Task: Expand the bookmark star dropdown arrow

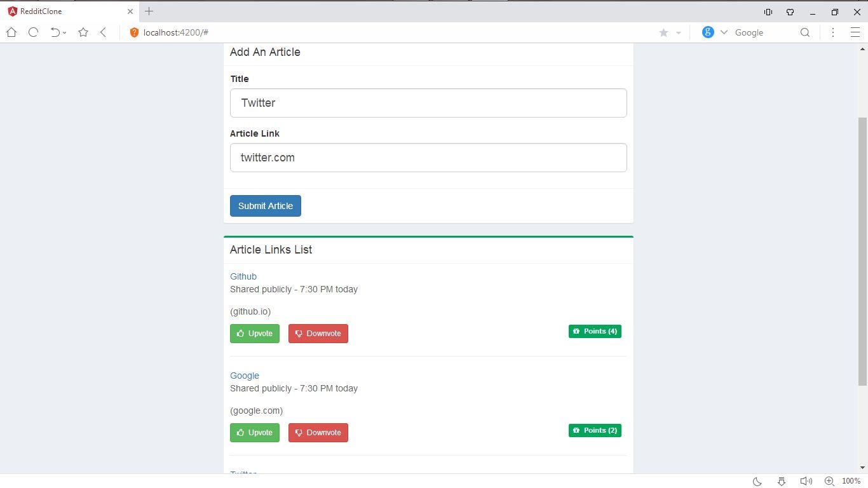Action: tap(678, 33)
